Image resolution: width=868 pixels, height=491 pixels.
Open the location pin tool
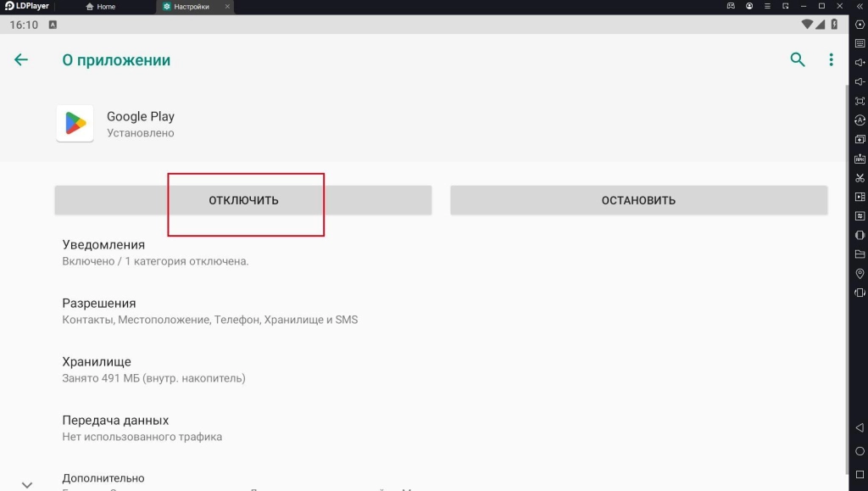(860, 273)
